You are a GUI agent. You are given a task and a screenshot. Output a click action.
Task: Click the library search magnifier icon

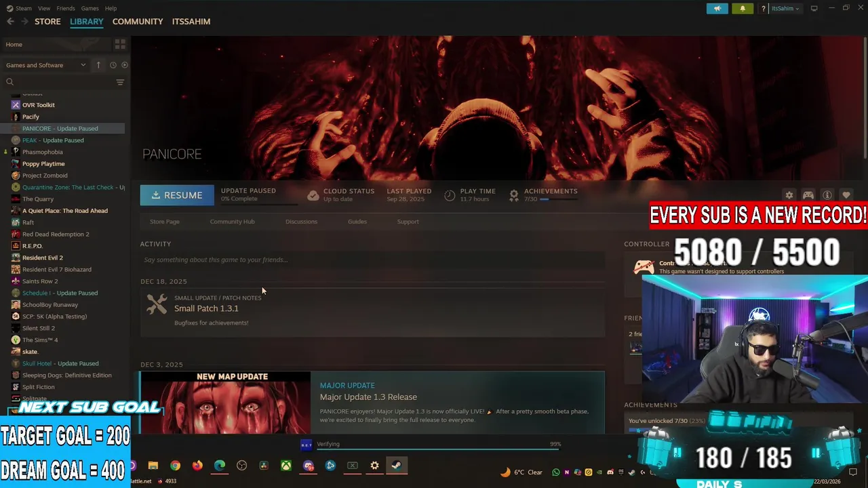tap(9, 82)
